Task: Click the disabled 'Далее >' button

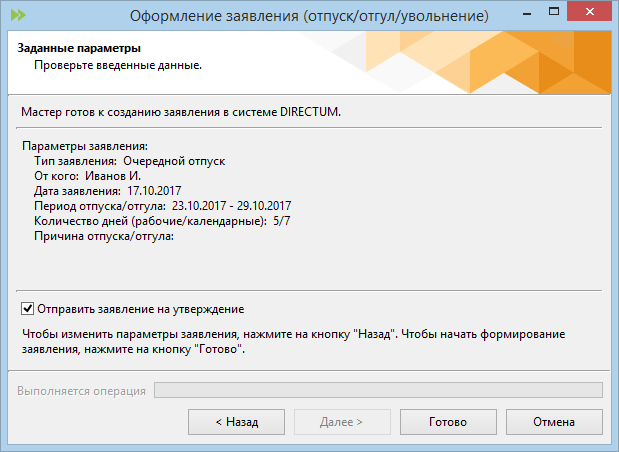Action: coord(342,422)
